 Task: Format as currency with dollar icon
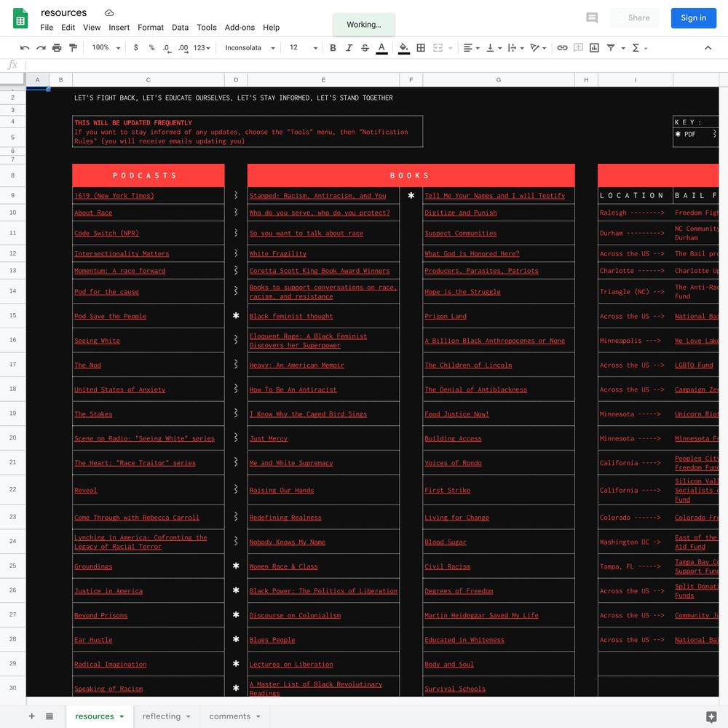(135, 48)
